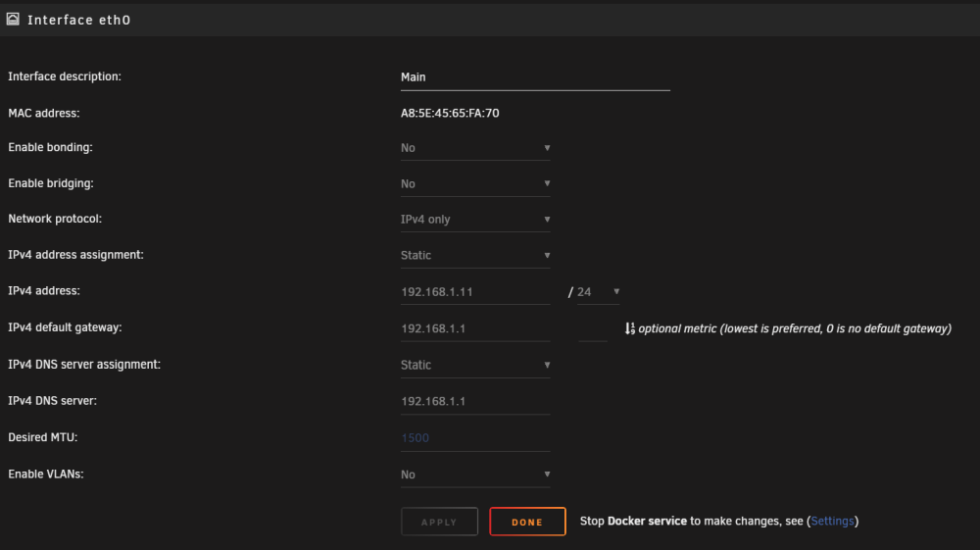The width and height of the screenshot is (980, 550).
Task: Click the Interface eth0 title text
Action: click(x=78, y=20)
